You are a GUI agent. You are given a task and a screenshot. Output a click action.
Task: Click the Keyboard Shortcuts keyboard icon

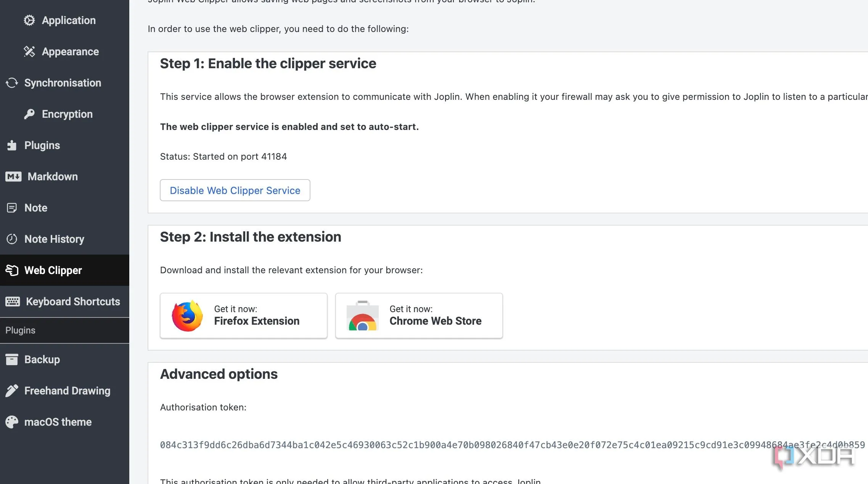click(13, 301)
